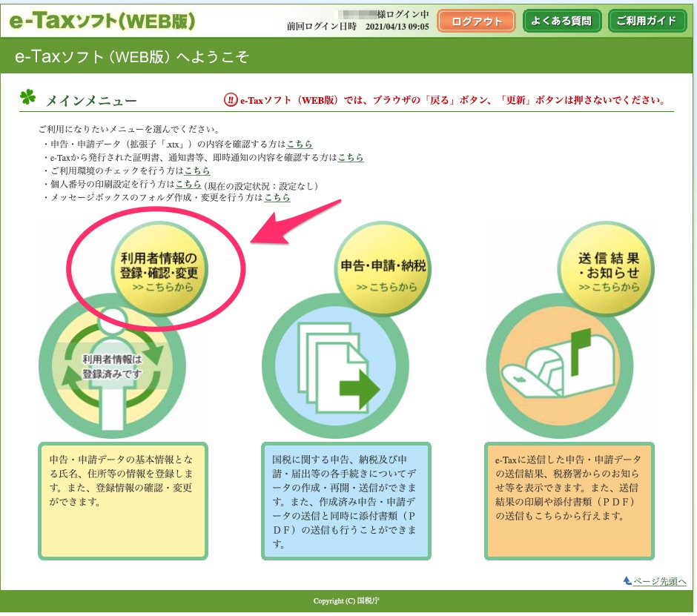
Task: Follow こちら link for environment check
Action: click(x=197, y=170)
